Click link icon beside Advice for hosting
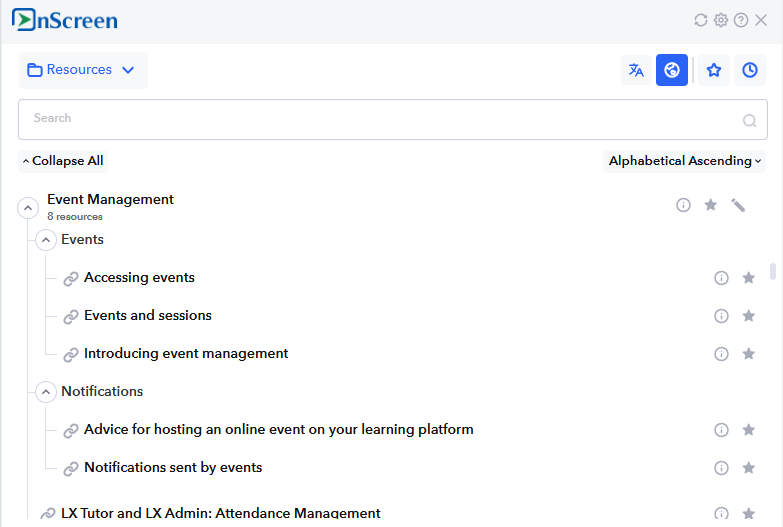Viewport: 783px width, 527px height. tap(71, 431)
